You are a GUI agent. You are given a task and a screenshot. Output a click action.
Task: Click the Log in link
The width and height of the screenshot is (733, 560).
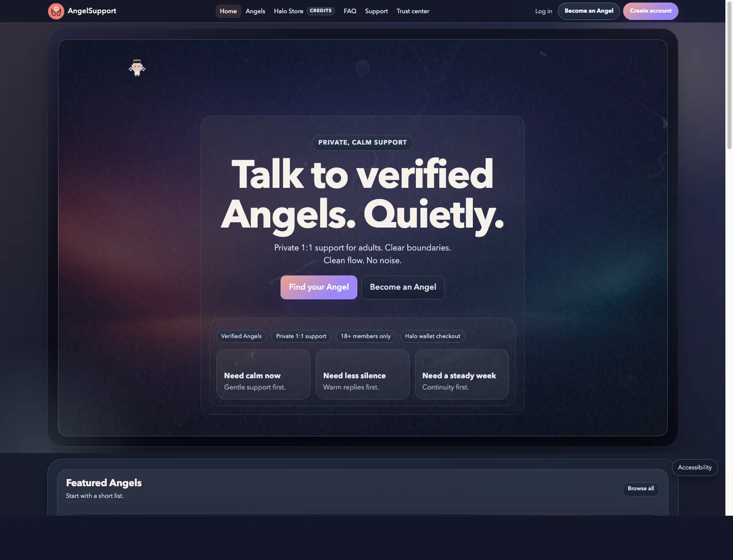(544, 11)
